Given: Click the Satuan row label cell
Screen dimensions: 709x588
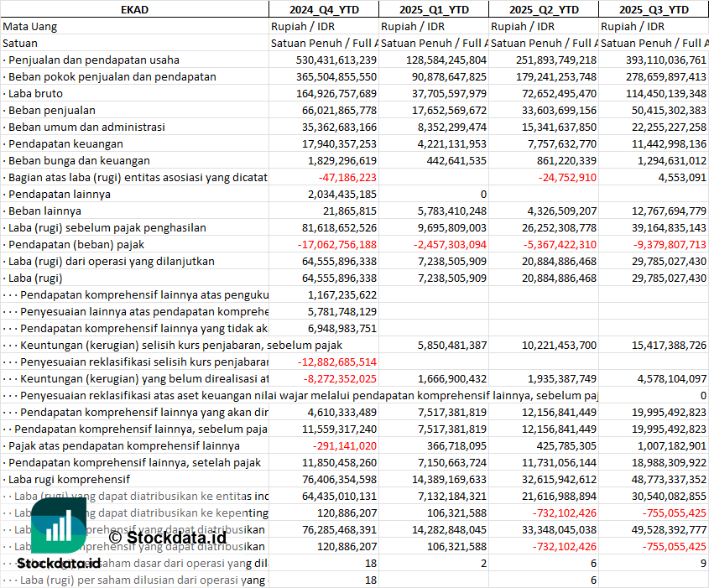Looking at the screenshot, I should tap(20, 43).
